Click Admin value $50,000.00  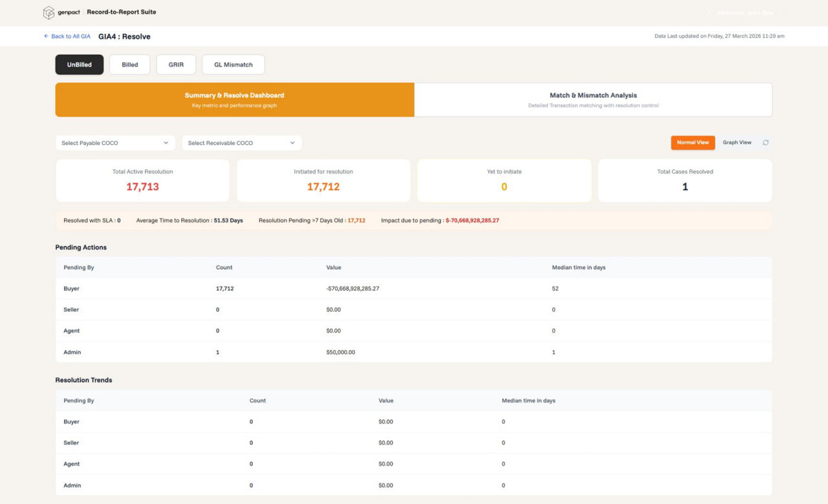point(341,353)
